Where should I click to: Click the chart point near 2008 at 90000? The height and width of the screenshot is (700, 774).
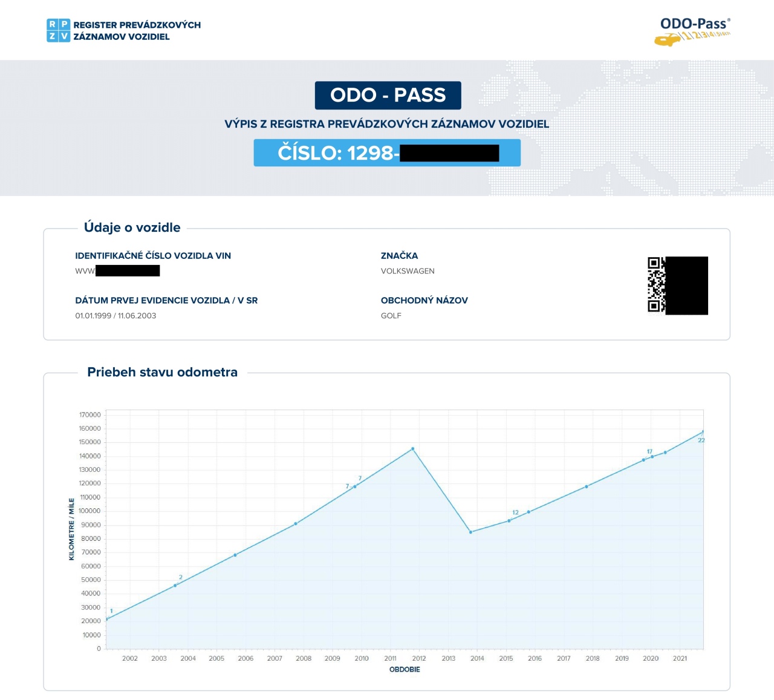(x=296, y=524)
